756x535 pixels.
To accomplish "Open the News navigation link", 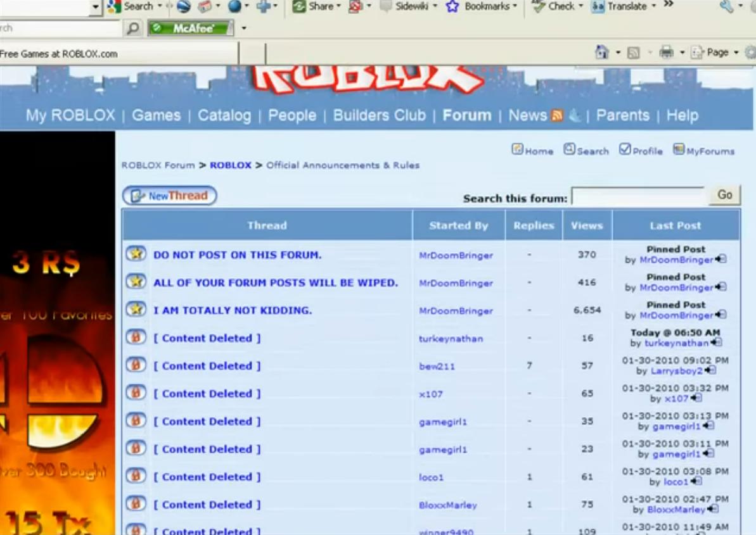I will [x=527, y=115].
